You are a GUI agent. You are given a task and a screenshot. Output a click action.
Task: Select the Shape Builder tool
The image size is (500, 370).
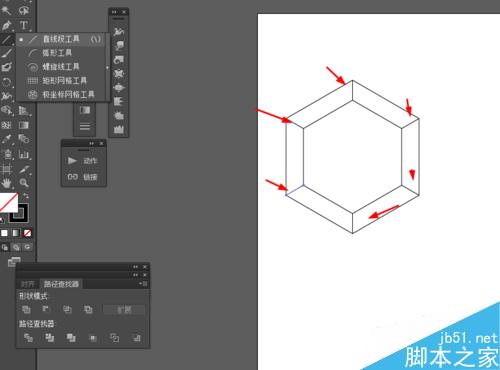[x=6, y=110]
